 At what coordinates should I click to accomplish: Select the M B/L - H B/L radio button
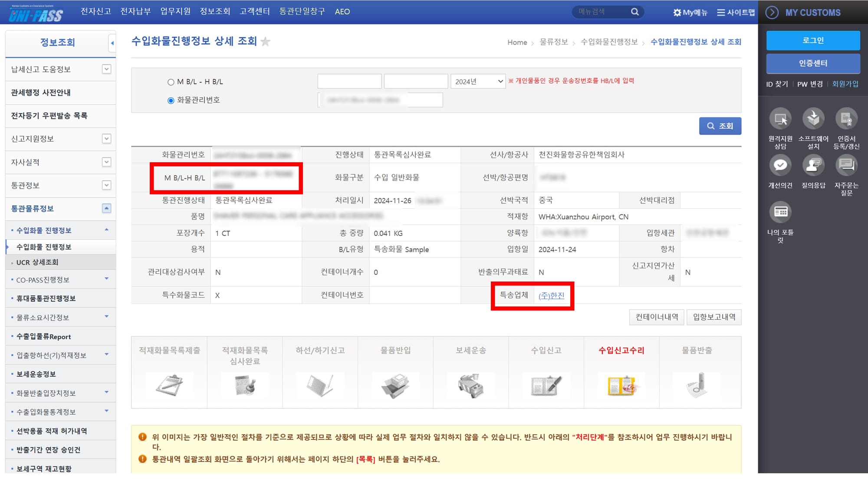pyautogui.click(x=171, y=82)
